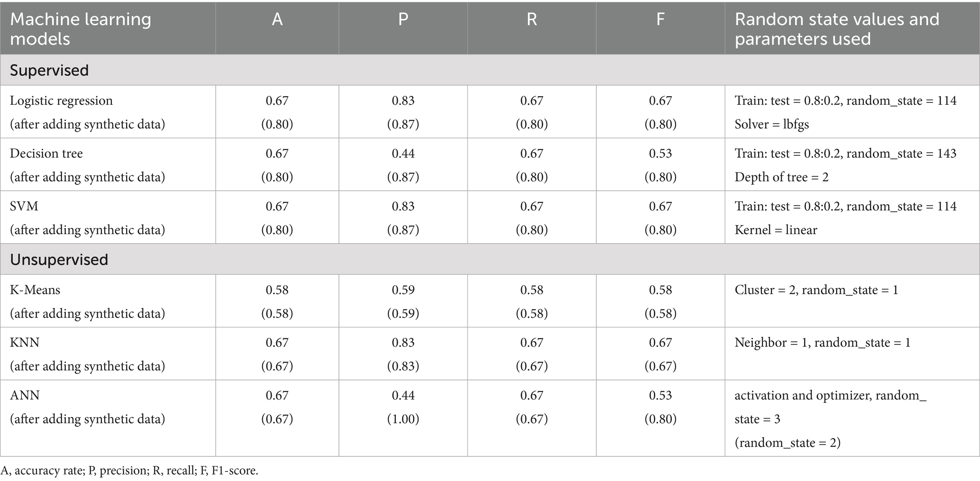
Task: Click the "R" recall column header
Action: pos(532,19)
